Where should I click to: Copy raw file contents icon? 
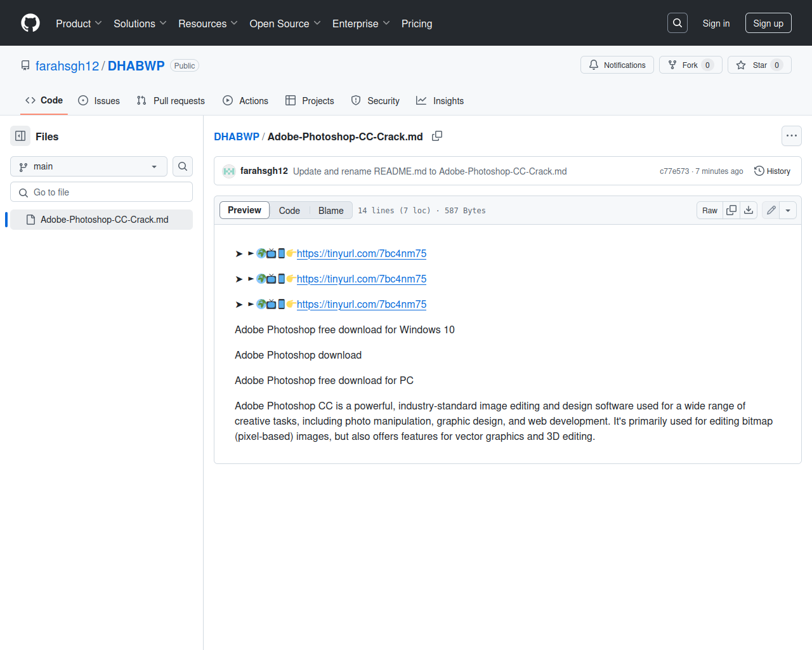pyautogui.click(x=731, y=210)
